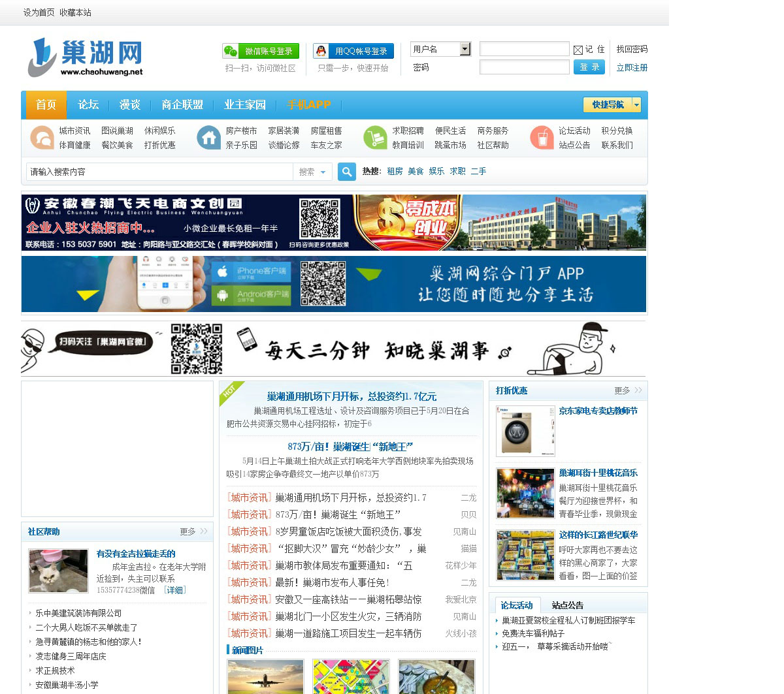The image size is (784, 694).
Task: Open the 论坛 navigation tab
Action: 88,104
